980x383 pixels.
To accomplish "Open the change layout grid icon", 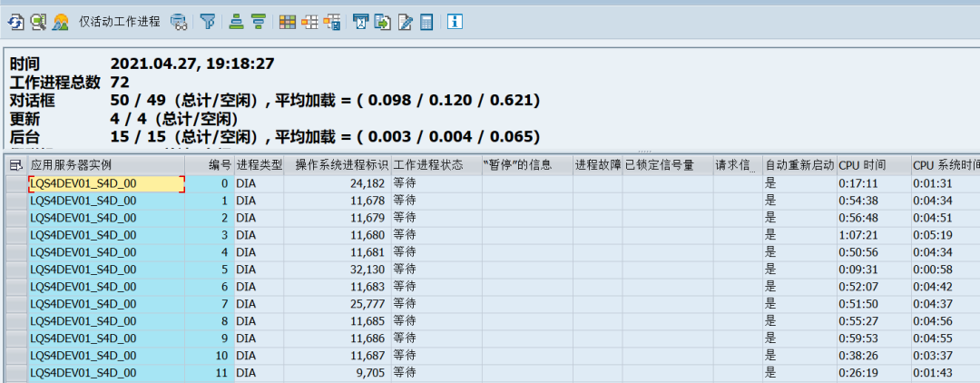I will [287, 22].
